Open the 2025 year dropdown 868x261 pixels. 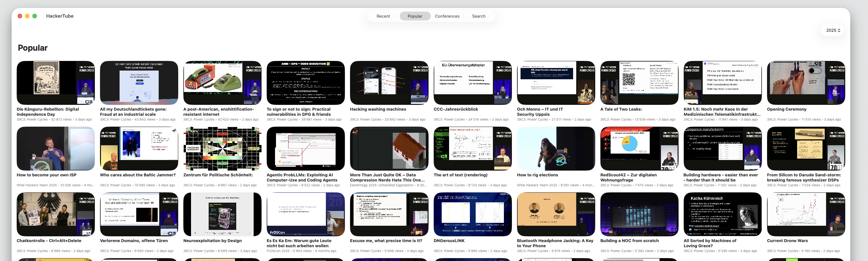(833, 30)
